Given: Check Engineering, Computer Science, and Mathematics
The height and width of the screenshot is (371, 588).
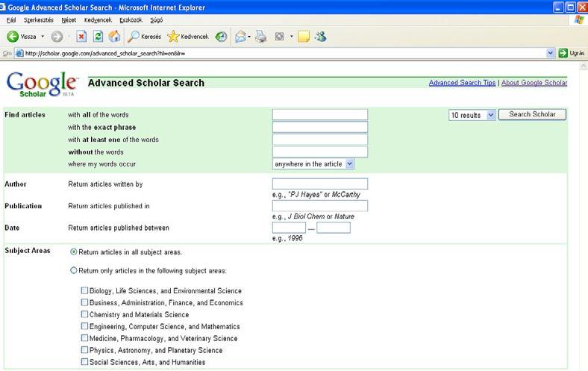Looking at the screenshot, I should (84, 326).
